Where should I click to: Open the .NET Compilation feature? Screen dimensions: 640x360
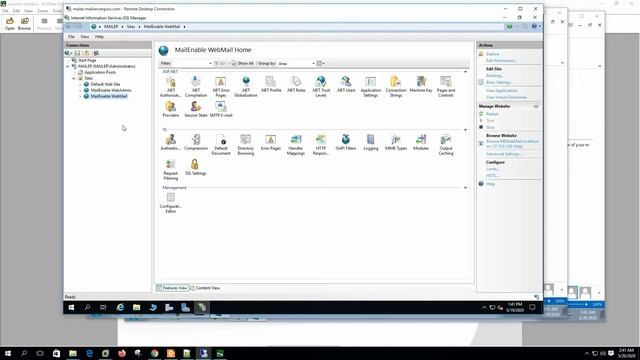point(196,86)
